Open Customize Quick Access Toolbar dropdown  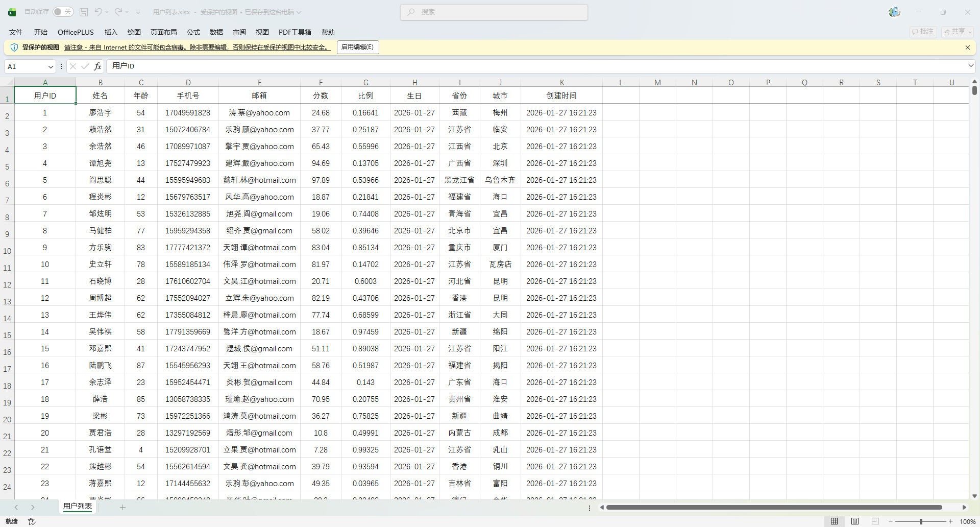click(x=138, y=12)
